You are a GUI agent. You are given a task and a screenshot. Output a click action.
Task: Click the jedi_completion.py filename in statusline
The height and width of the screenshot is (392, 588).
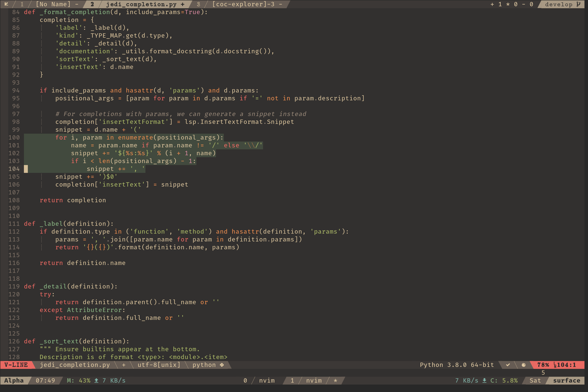pyautogui.click(x=75, y=365)
